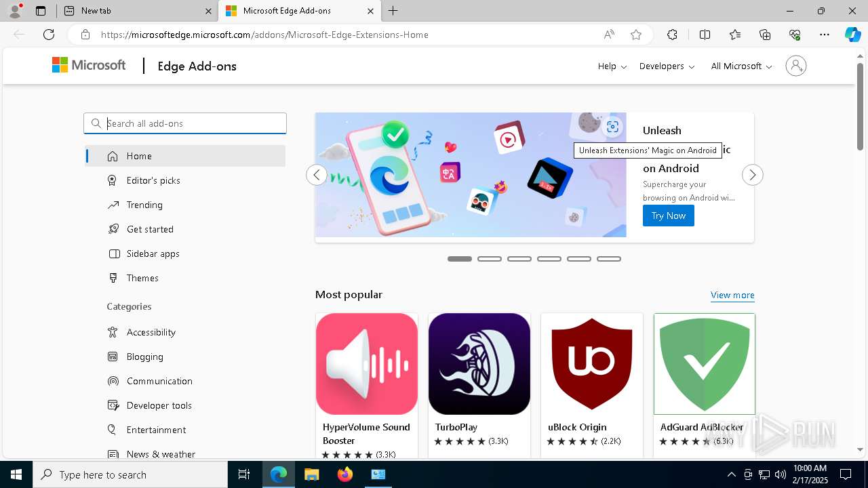
Task: Toggle split screen icon in toolbar
Action: (705, 35)
